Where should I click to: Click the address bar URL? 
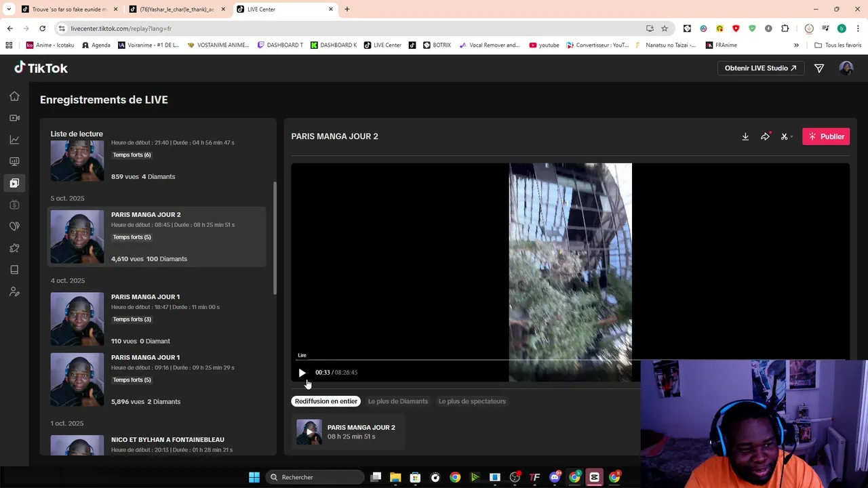coord(121,28)
